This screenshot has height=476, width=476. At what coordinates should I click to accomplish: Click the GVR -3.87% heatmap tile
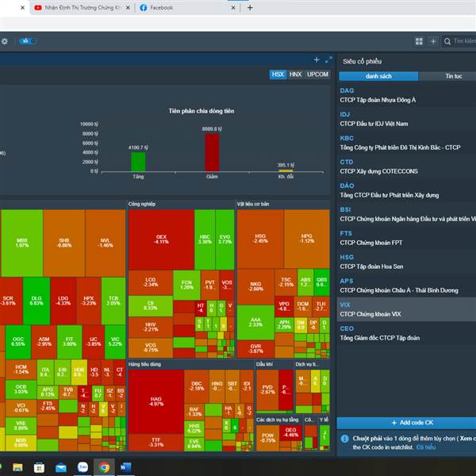(x=255, y=349)
